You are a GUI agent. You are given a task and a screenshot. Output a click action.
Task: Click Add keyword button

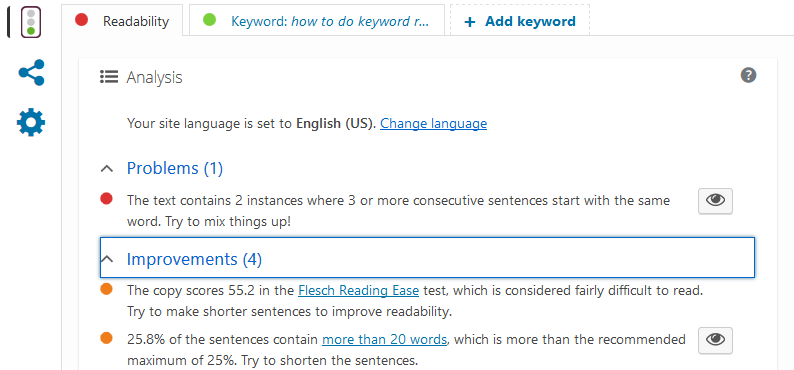[x=520, y=20]
